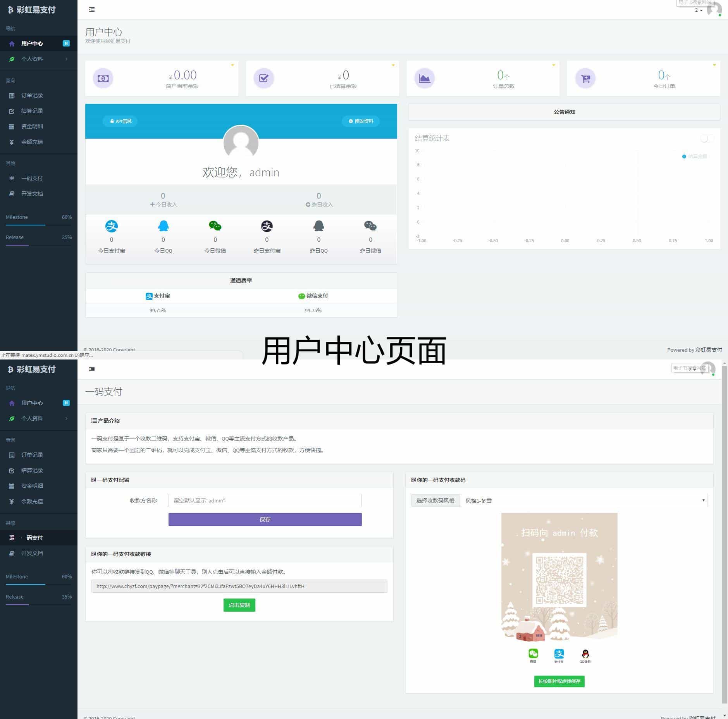Click the 支付宝 icon under 通道费率
This screenshot has height=719, width=728.
(149, 296)
